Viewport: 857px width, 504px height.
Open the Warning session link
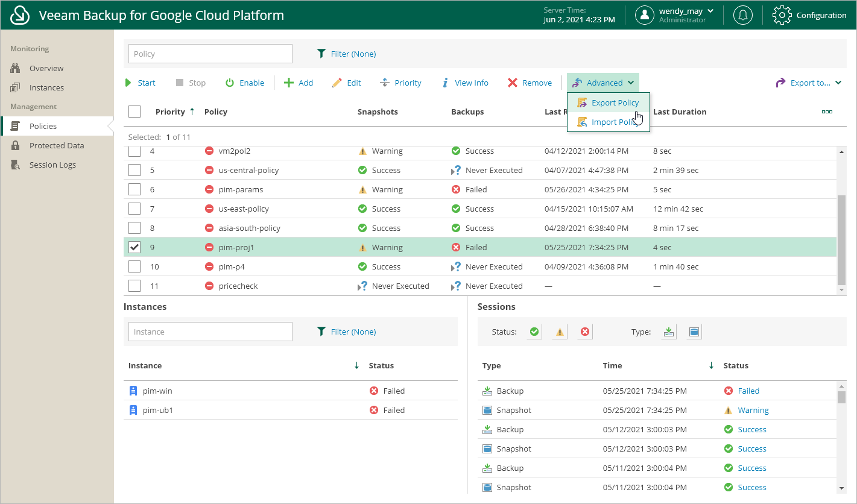pyautogui.click(x=753, y=410)
